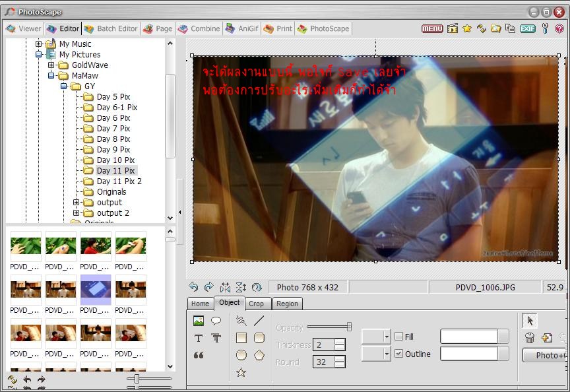
Task: Open help with the question mark icon
Action: [x=559, y=28]
